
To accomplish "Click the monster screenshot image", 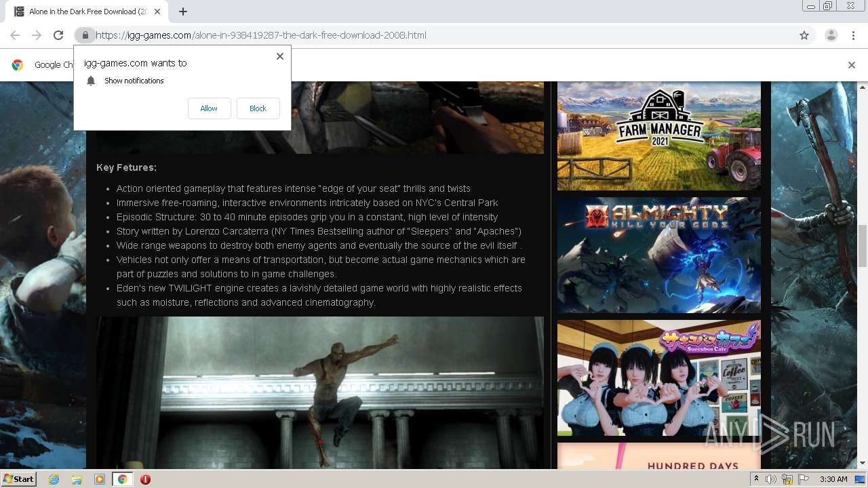I will pyautogui.click(x=319, y=392).
